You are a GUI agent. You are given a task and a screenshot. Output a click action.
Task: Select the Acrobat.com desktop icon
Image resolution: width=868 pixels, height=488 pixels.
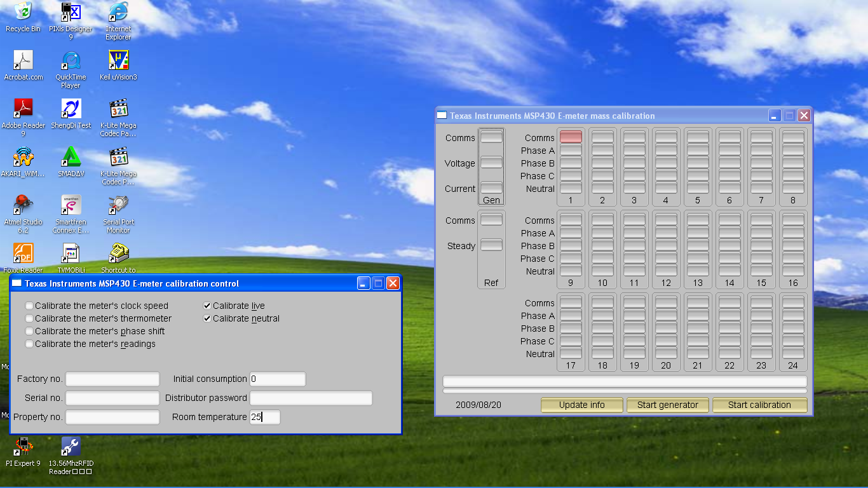point(24,65)
